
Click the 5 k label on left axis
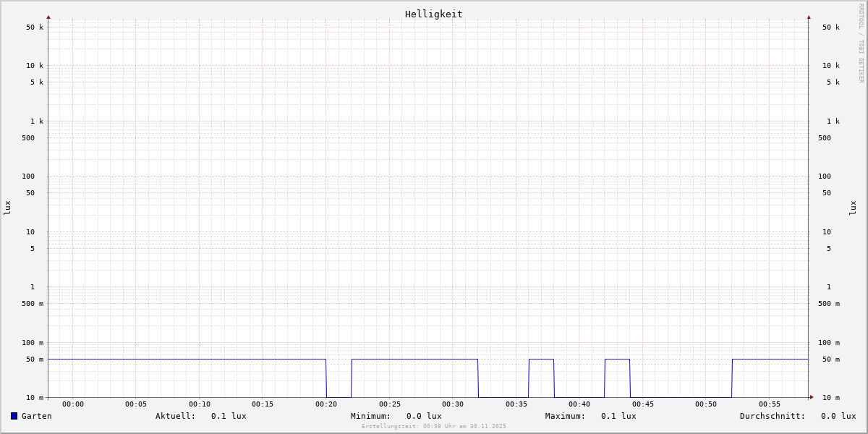(x=37, y=82)
